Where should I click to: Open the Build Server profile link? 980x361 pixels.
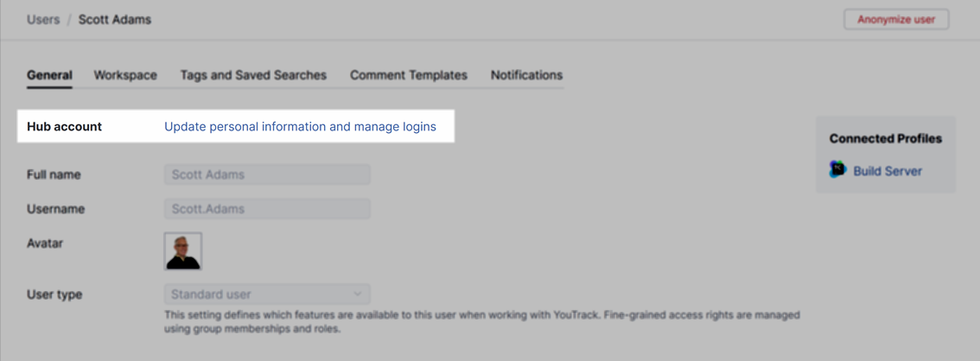pos(888,171)
